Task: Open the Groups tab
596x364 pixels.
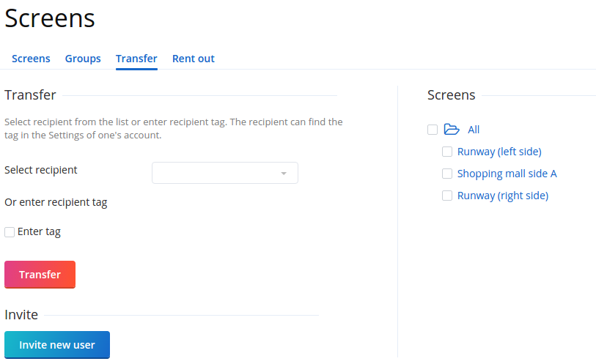Action: point(83,59)
